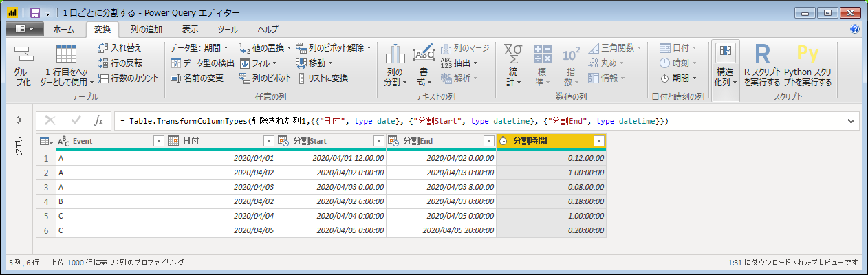Click 列の分割 (Split Column) icon
The image size is (868, 275).
click(x=394, y=54)
